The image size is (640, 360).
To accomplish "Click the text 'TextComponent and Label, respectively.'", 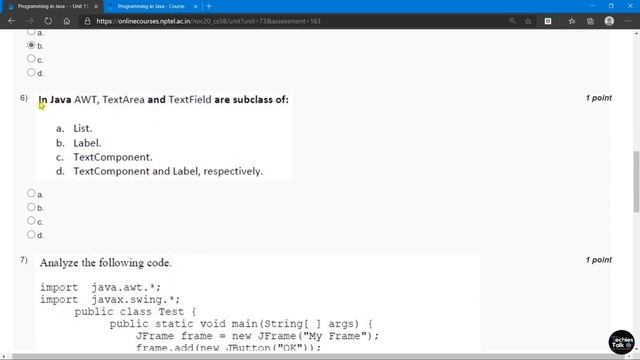I will click(168, 171).
